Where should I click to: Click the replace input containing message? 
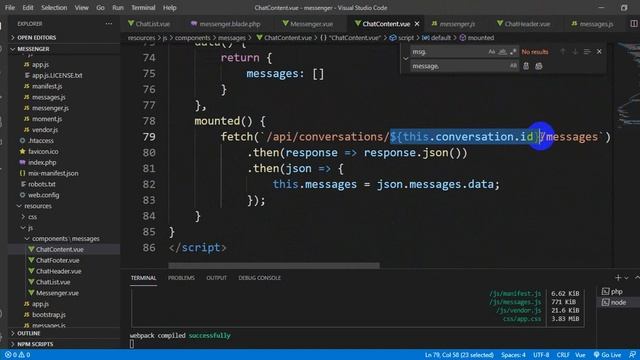pos(459,66)
